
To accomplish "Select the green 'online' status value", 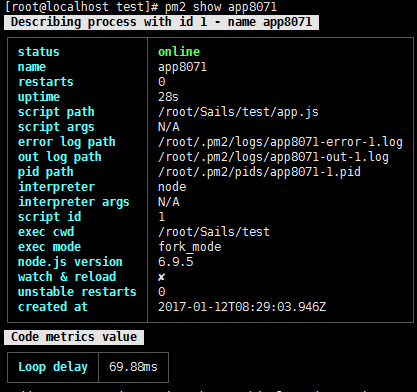I will click(179, 52).
